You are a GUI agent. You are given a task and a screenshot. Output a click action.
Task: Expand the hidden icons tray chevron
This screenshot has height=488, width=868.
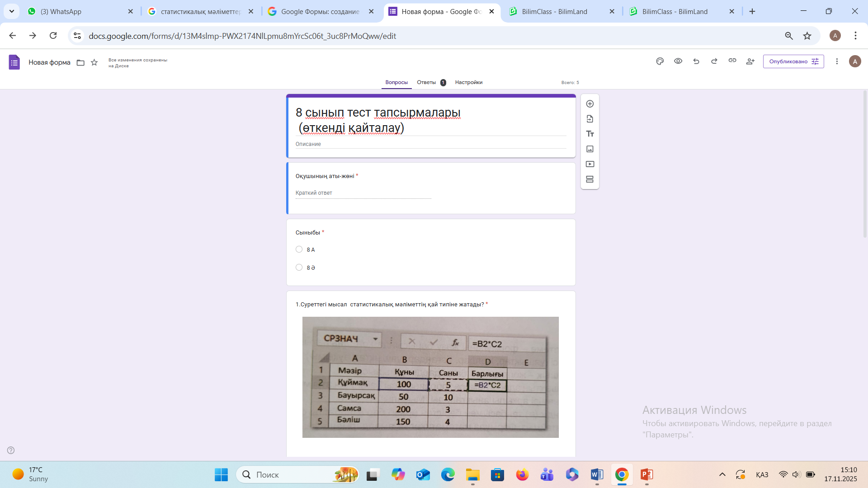(722, 474)
